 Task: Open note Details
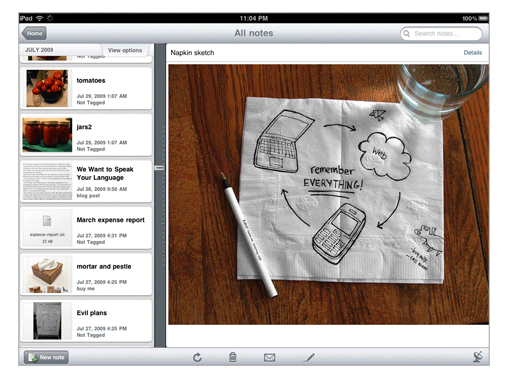point(472,53)
